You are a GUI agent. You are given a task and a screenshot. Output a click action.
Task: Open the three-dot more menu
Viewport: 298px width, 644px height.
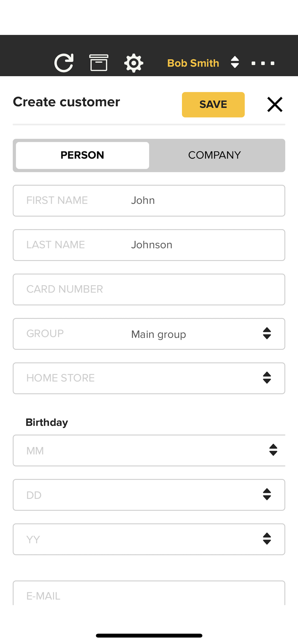tap(263, 63)
